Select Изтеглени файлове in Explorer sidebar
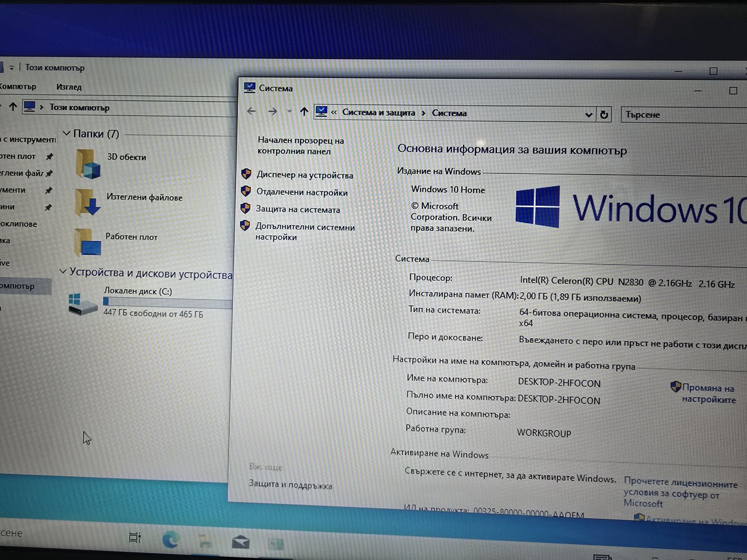Screen dimensions: 747x560 coord(22,173)
